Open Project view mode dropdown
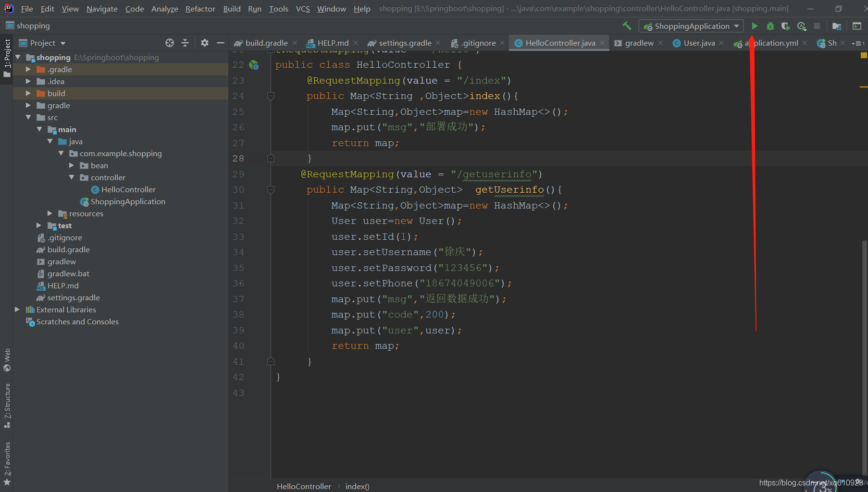Image resolution: width=868 pixels, height=492 pixels. coord(63,43)
